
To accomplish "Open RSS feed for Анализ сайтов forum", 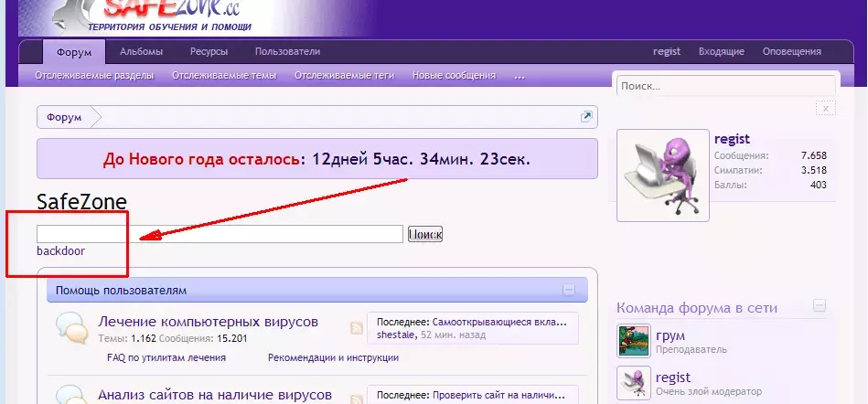I will 356,399.
